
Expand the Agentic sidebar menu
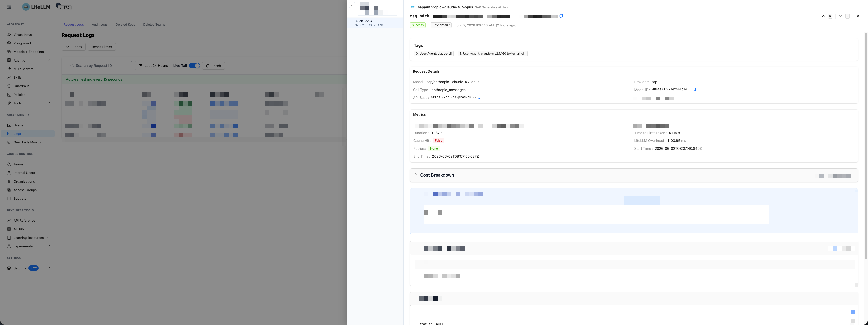(x=49, y=60)
